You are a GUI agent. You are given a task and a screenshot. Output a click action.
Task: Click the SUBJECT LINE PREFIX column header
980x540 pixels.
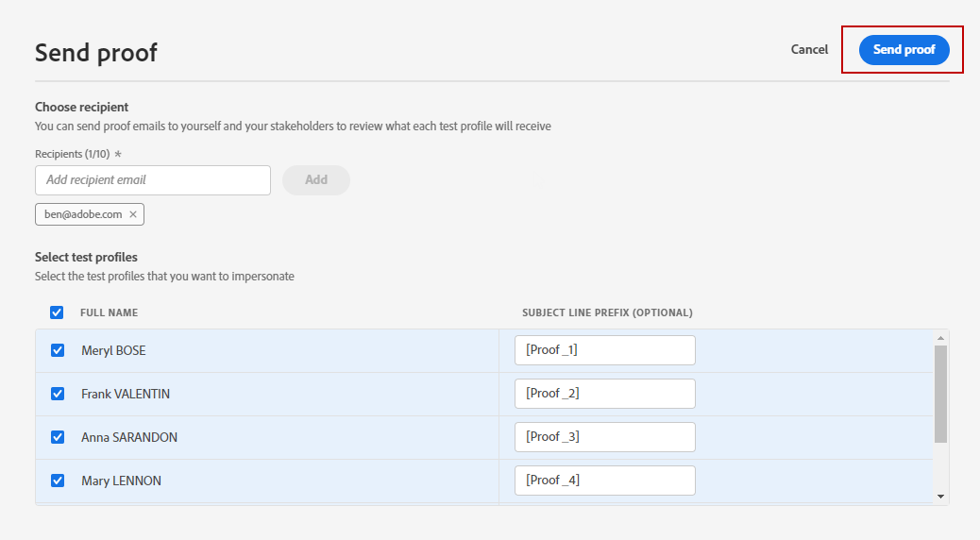pos(607,312)
